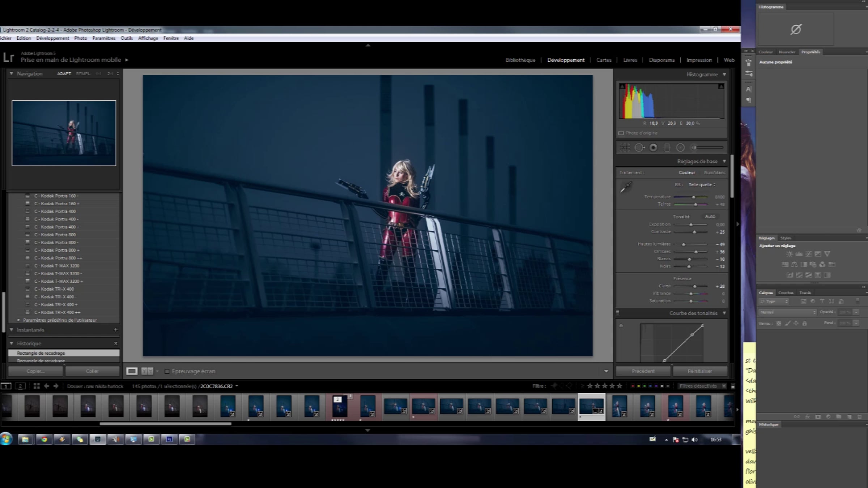
Task: Open the BB Telle quelle dropdown
Action: 702,185
